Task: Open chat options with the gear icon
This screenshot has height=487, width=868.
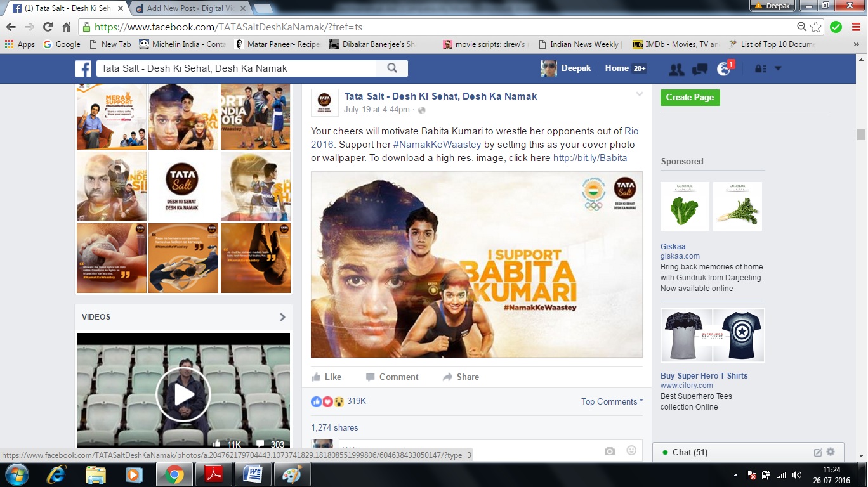Action: 830,452
